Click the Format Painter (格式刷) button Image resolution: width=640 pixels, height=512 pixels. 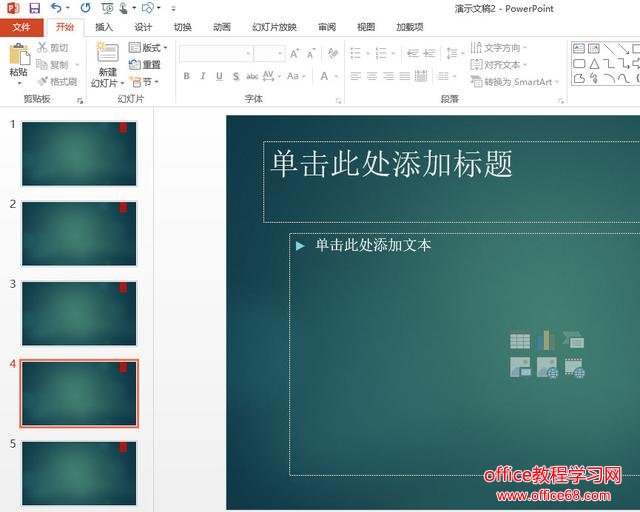click(x=57, y=82)
